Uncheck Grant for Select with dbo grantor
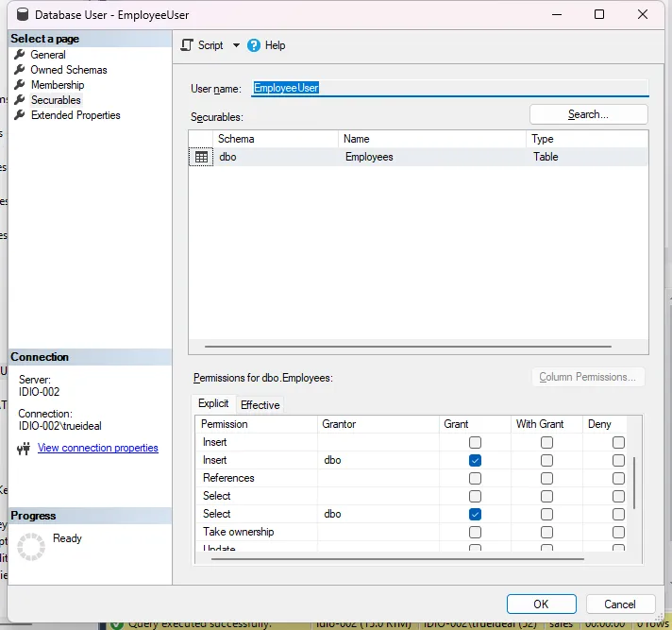 tap(475, 514)
